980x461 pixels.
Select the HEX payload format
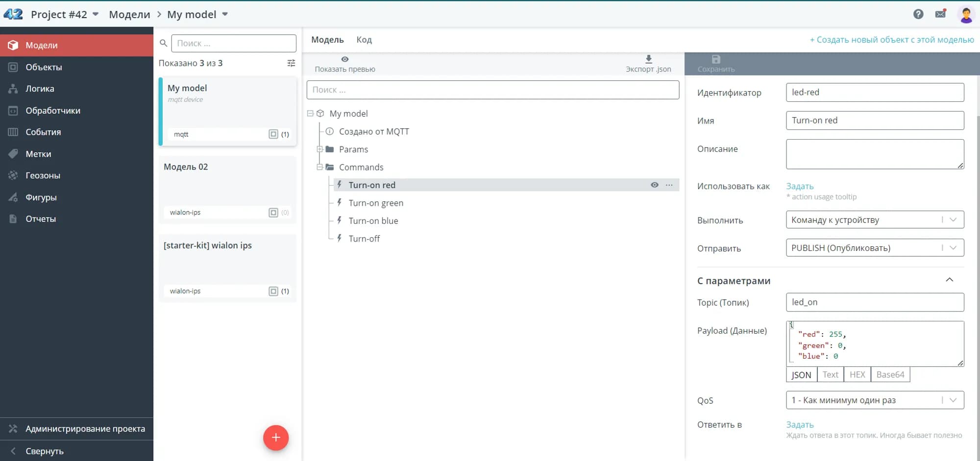click(857, 375)
